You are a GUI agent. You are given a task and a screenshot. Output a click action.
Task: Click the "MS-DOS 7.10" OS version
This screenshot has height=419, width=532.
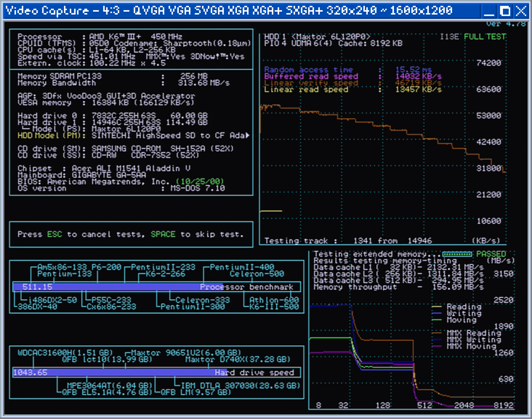tap(198, 188)
